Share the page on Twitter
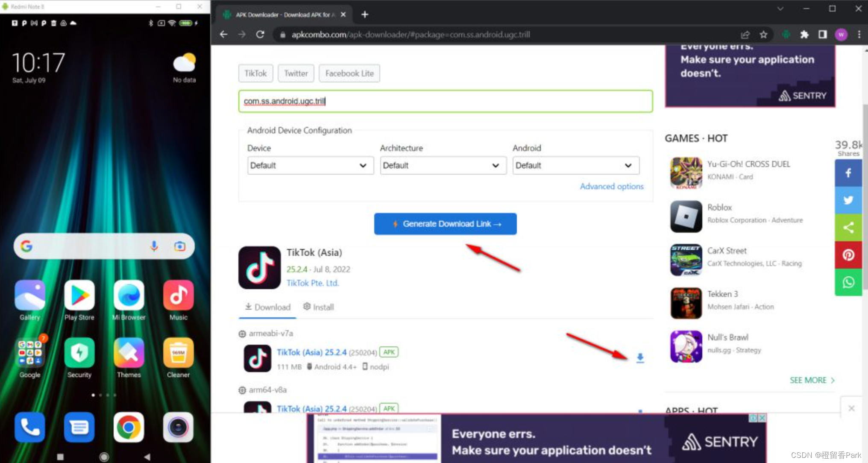Screen dimensions: 868x463 tap(848, 200)
